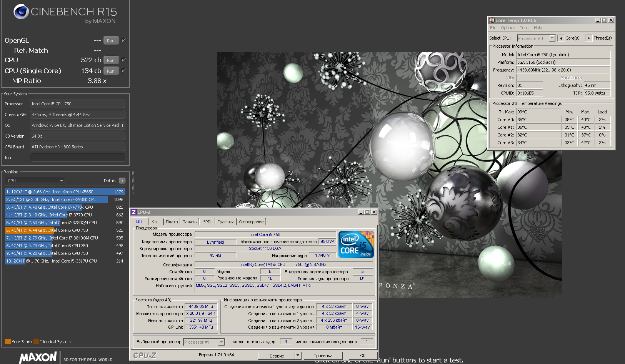Click the CPUID value 0x106E5

click(x=530, y=93)
